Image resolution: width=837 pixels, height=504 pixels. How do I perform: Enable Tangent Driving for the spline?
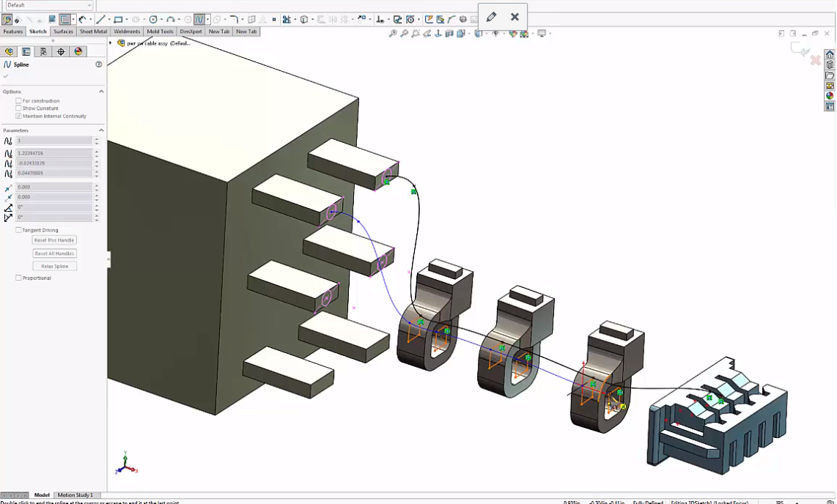pyautogui.click(x=18, y=229)
